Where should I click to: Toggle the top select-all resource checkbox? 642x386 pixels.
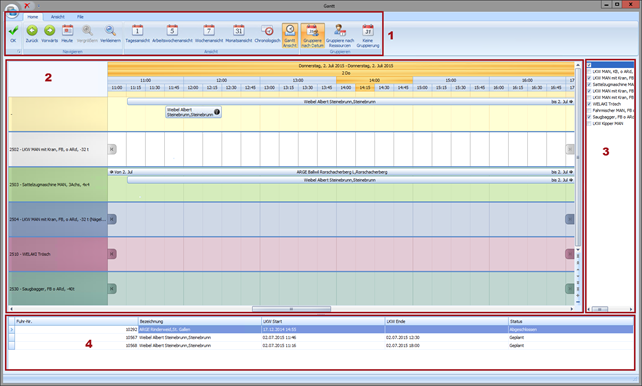[589, 65]
